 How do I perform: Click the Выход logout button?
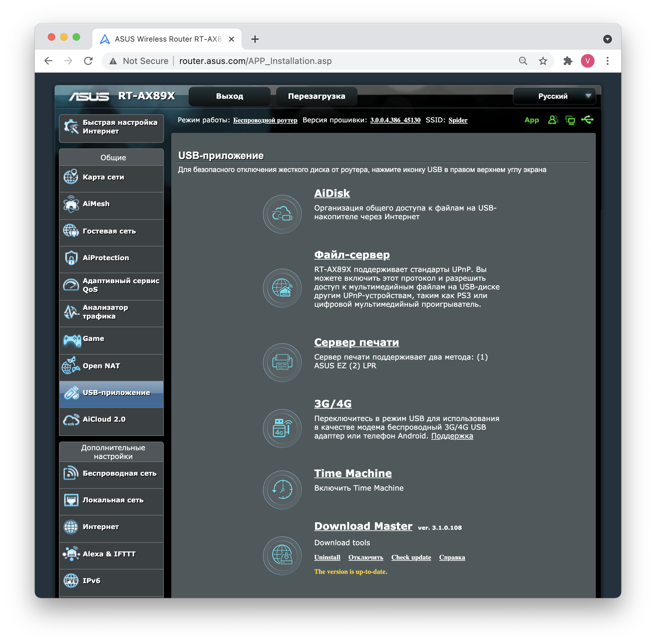point(230,96)
